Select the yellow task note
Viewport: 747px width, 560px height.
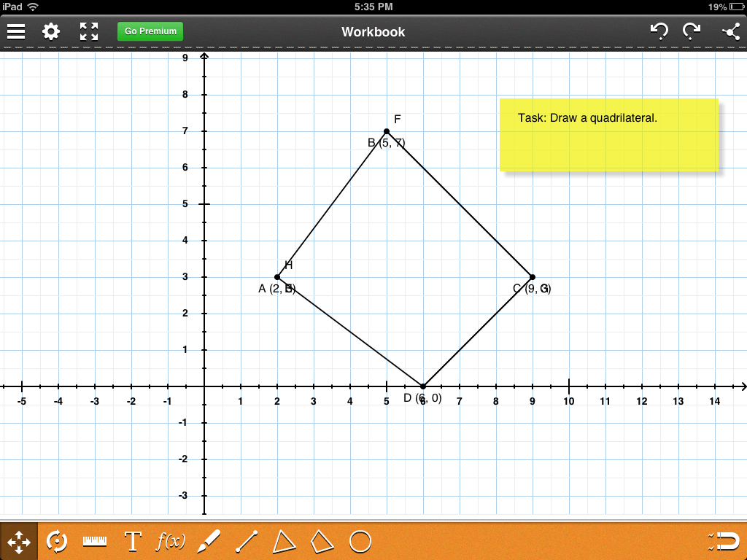609,135
